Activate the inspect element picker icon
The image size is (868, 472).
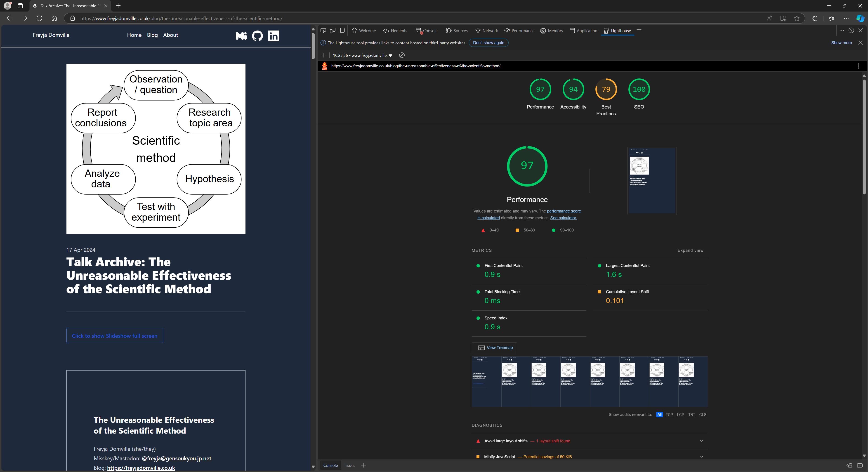pyautogui.click(x=323, y=30)
